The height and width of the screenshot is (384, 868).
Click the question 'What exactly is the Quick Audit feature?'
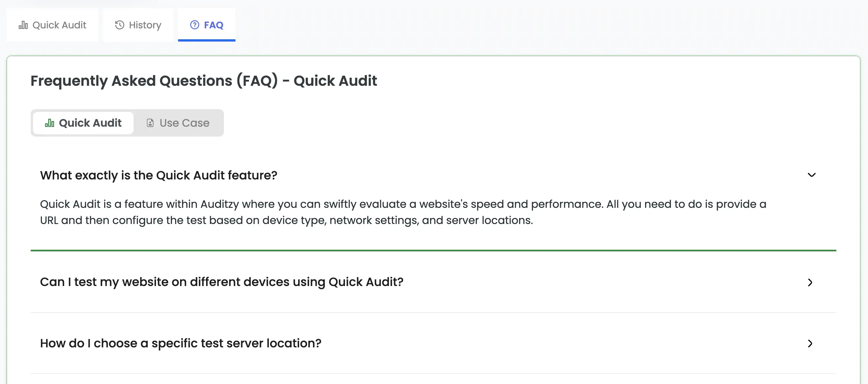[x=159, y=175]
